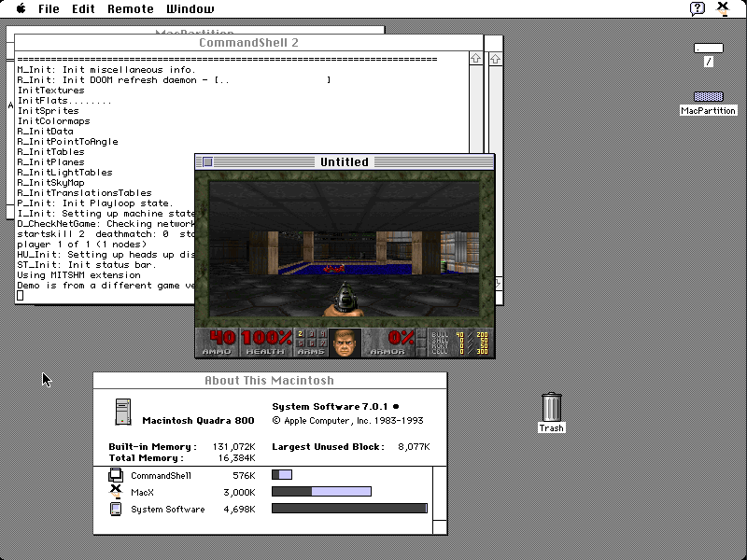Image resolution: width=747 pixels, height=560 pixels.
Task: Click the MacX icon in memory list
Action: tap(116, 492)
